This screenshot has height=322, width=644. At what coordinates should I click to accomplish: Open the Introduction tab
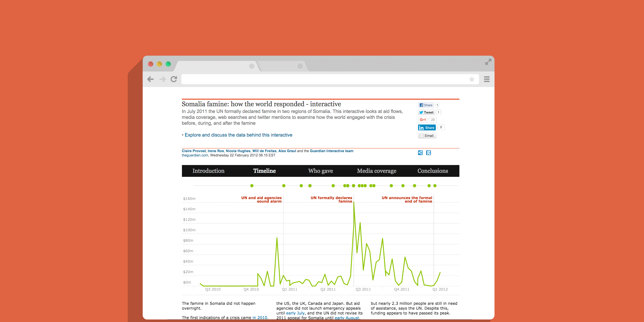point(208,171)
